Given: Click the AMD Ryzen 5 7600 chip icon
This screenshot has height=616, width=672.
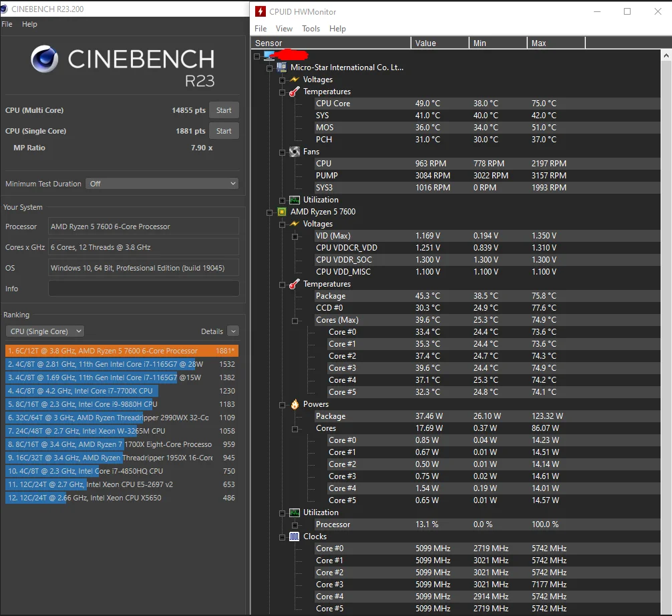Looking at the screenshot, I should [x=281, y=212].
